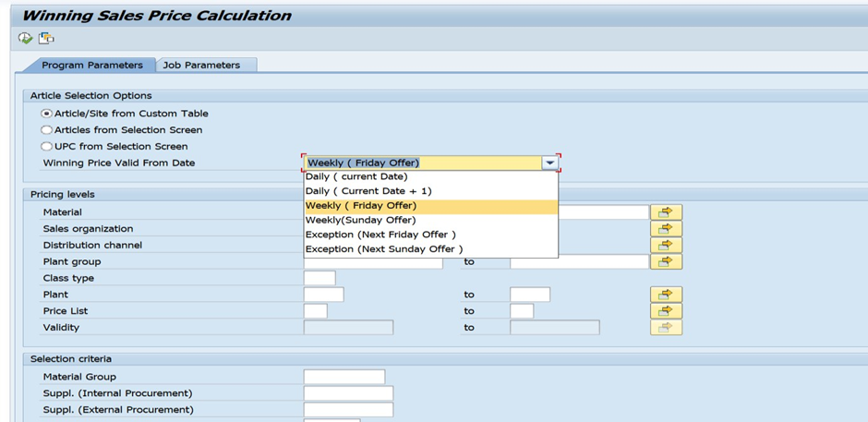868x422 pixels.
Task: Switch to the Job Parameters tab
Action: (201, 66)
